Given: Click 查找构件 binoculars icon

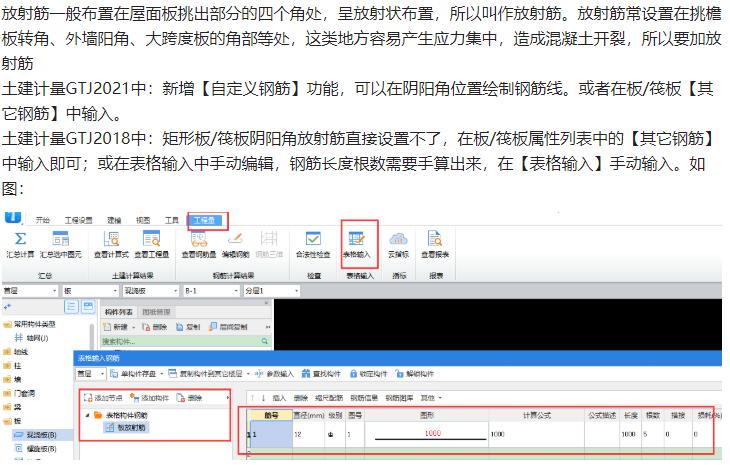Looking at the screenshot, I should click(x=306, y=374).
